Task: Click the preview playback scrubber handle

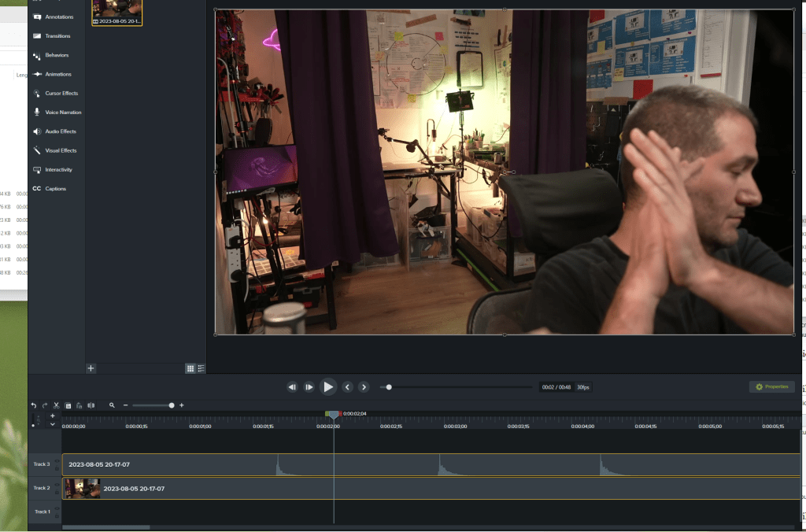Action: [389, 387]
